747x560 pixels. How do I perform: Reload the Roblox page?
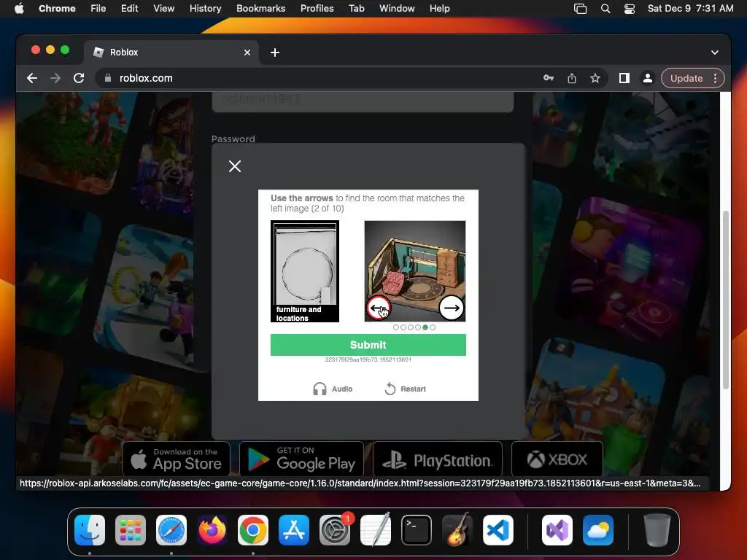(x=79, y=78)
